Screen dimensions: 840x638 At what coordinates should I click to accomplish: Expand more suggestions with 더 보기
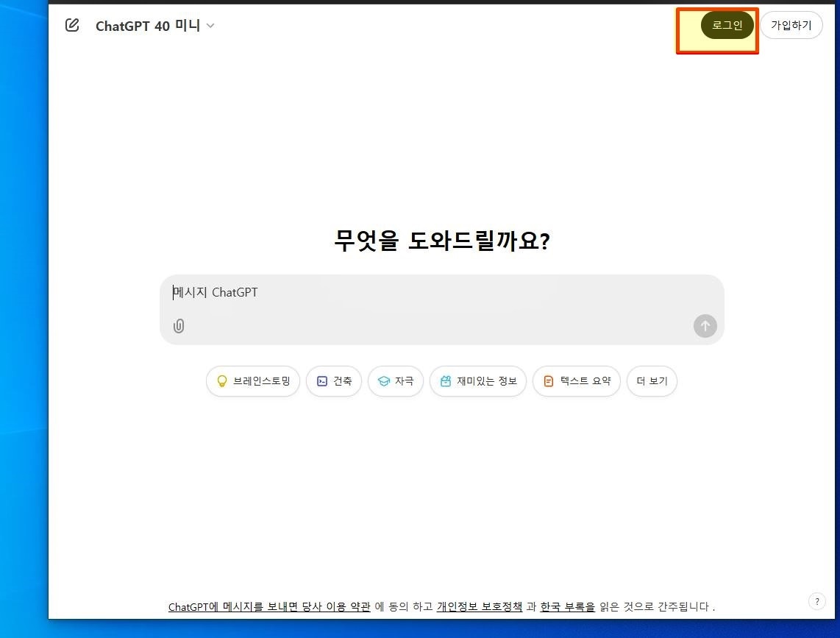click(x=652, y=381)
